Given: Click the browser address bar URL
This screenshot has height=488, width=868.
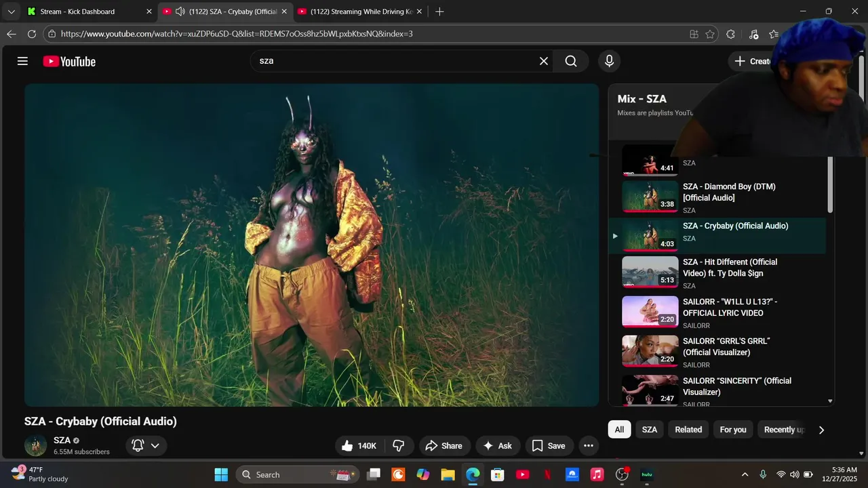Looking at the screenshot, I should pyautogui.click(x=237, y=34).
